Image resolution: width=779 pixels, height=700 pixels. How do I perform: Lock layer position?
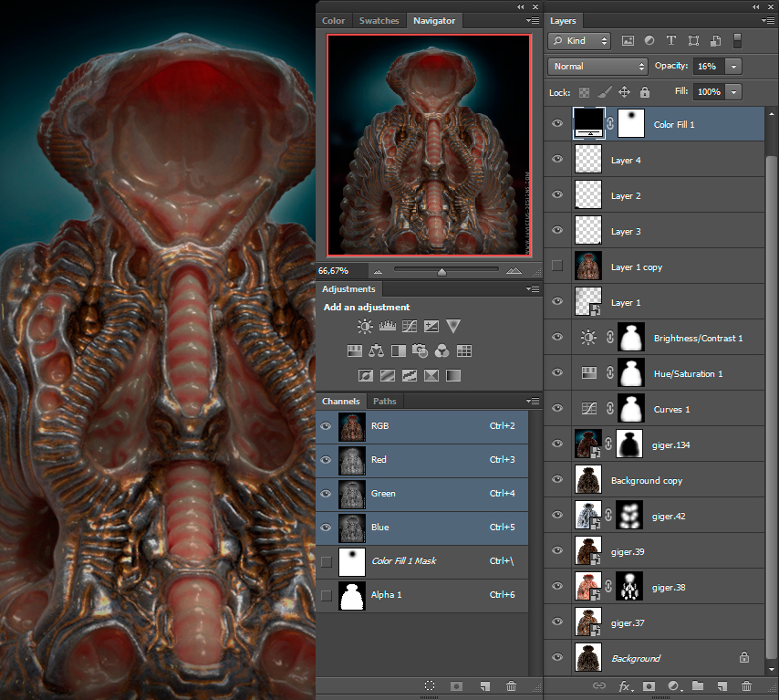pos(625,92)
